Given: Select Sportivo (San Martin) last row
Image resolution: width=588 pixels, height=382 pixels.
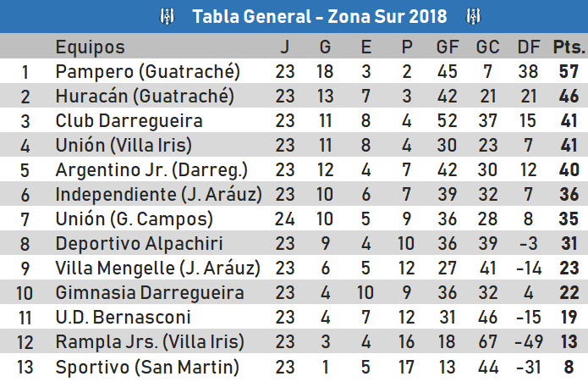Looking at the screenshot, I should [x=294, y=367].
